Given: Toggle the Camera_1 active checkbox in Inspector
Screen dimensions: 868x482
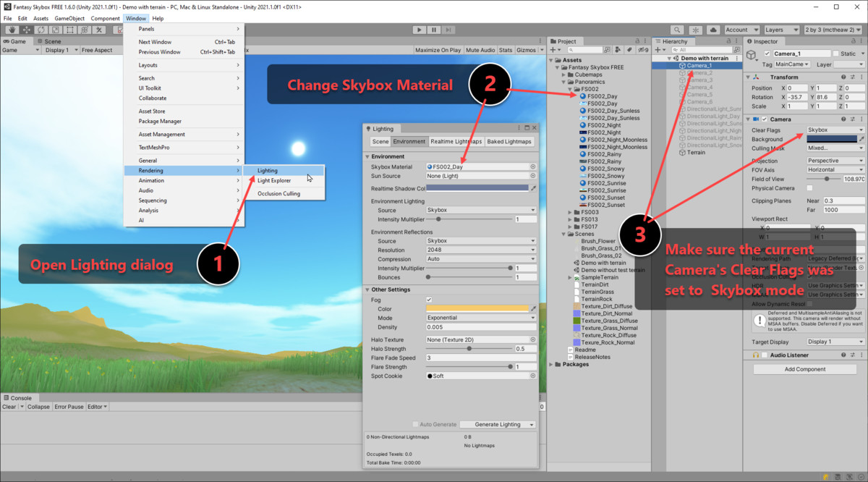Looking at the screenshot, I should 767,54.
